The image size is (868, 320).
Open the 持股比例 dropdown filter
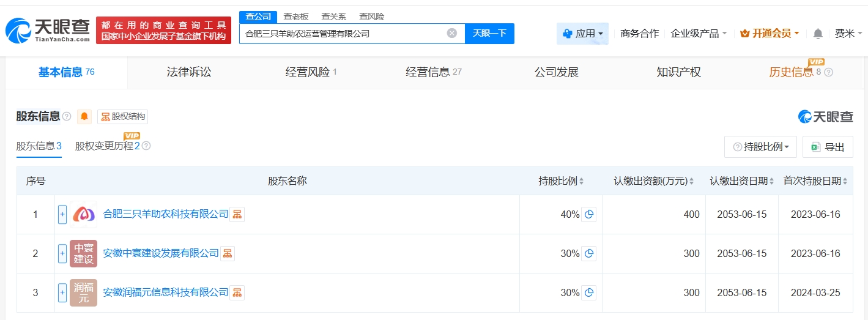[x=760, y=147]
